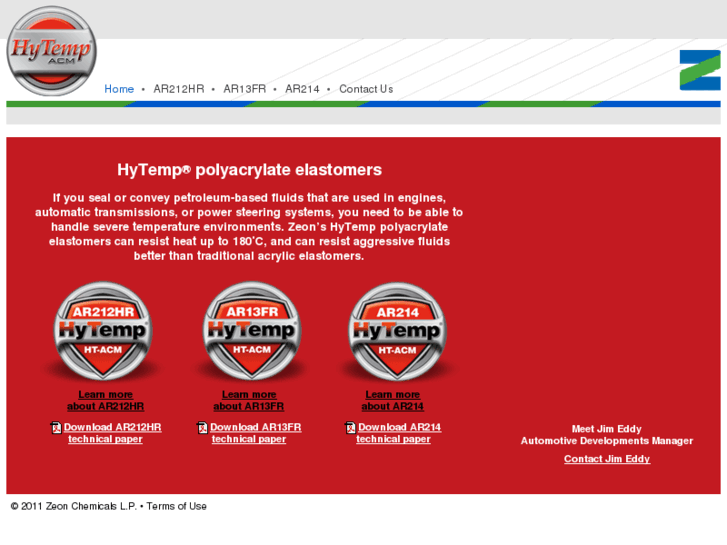This screenshot has width=727, height=545.
Task: Click the paragraph about petroleum-based fluids
Action: tap(249, 227)
